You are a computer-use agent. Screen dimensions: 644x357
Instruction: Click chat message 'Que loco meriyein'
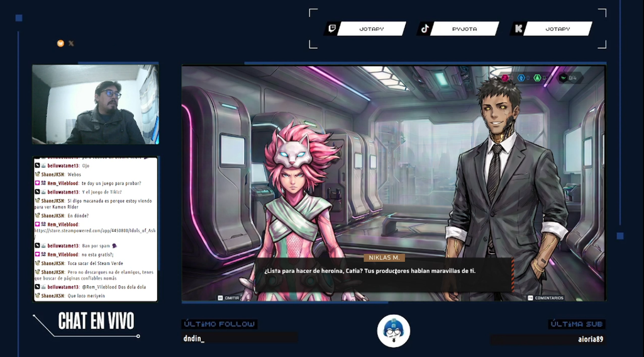(86, 296)
